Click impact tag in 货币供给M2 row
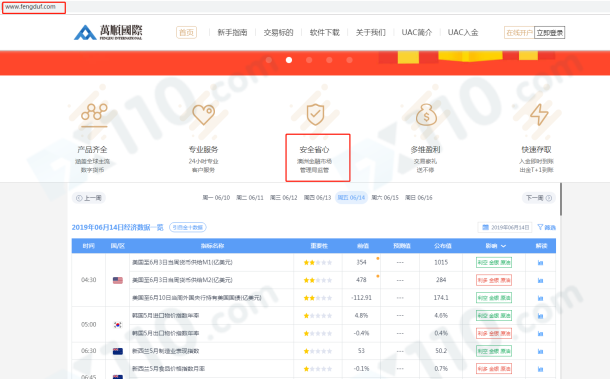The image size is (610, 379). [494, 280]
